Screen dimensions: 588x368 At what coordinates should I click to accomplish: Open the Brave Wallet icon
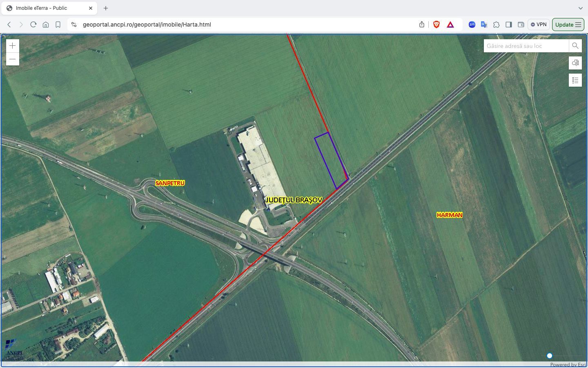click(x=521, y=25)
